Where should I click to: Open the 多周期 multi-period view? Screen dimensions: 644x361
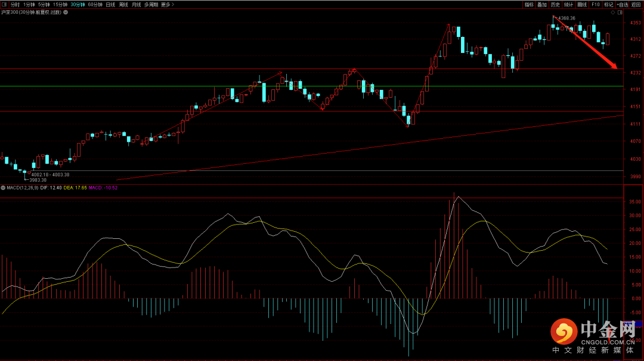[150, 4]
